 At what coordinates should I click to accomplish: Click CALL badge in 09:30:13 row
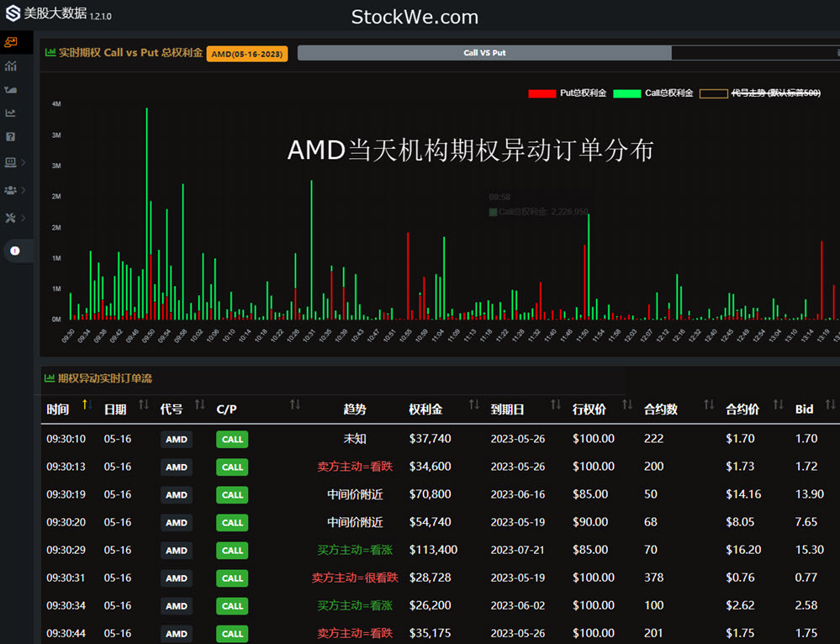[232, 467]
